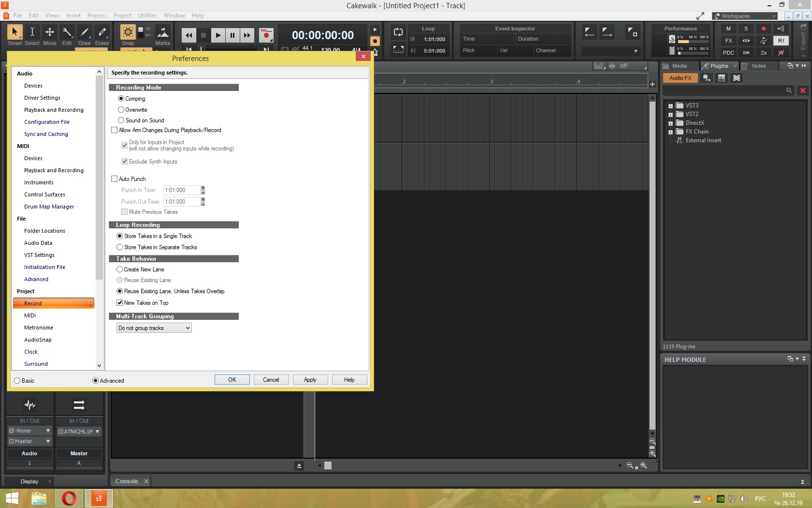Expand the DirectX plugin folder
Screen dimensions: 812x508
(670, 123)
